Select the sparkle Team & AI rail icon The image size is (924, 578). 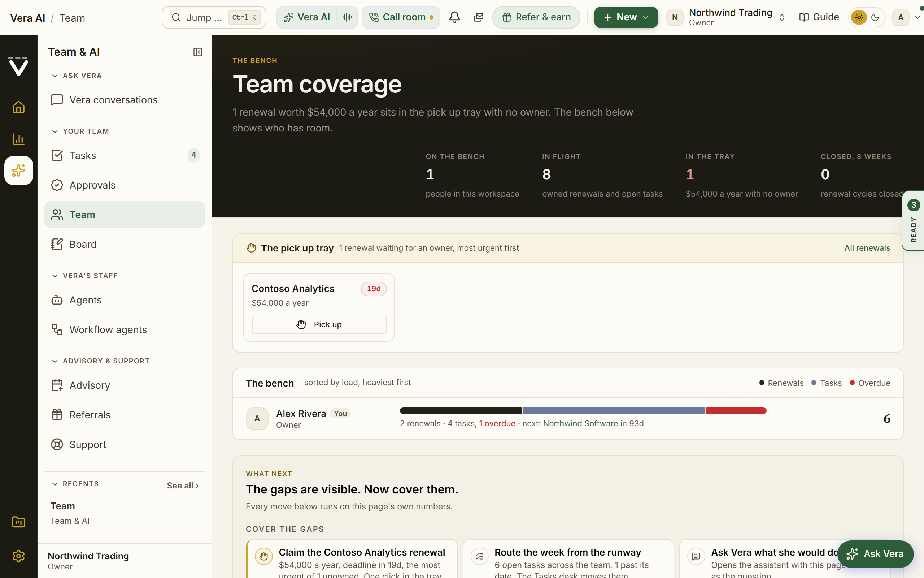[x=18, y=171]
